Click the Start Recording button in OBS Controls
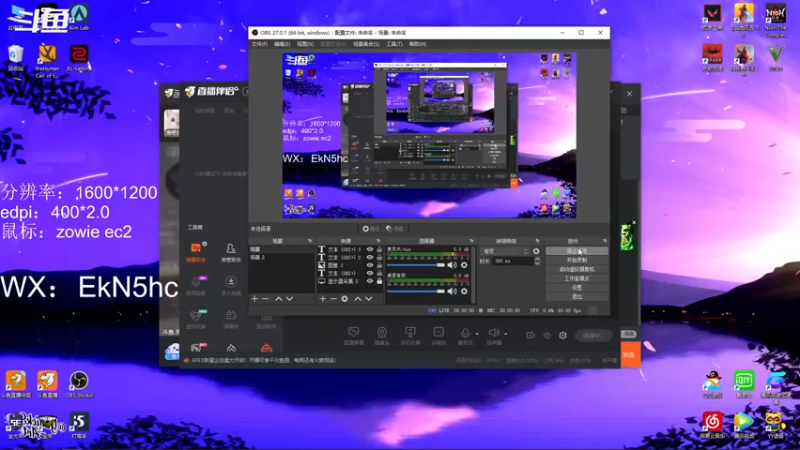 pyautogui.click(x=577, y=260)
